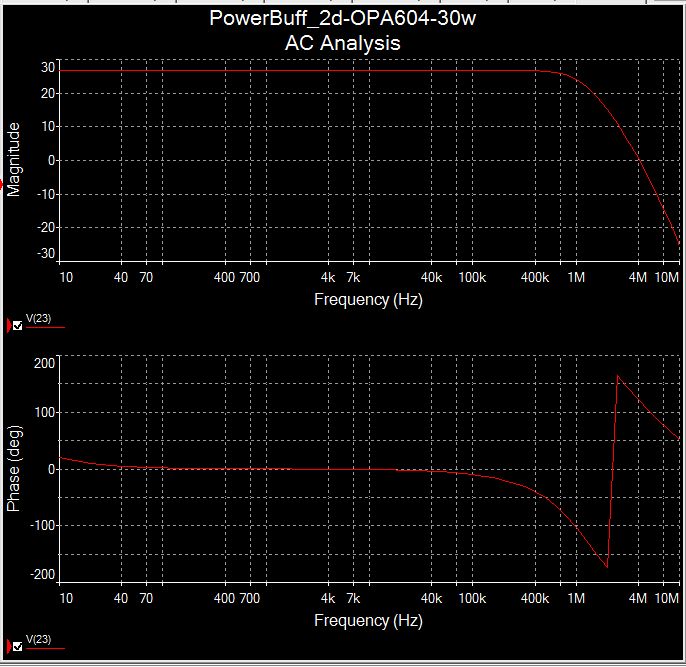Viewport: 686px width, 667px height.
Task: Click the small red cursor marker beside the Magnitude axis
Action: (x=1, y=185)
